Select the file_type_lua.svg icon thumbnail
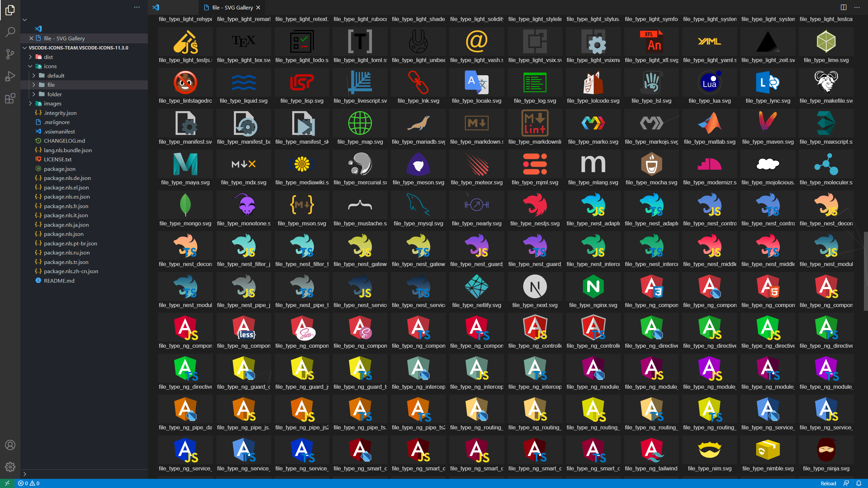Image resolution: width=868 pixels, height=488 pixels. (x=710, y=82)
